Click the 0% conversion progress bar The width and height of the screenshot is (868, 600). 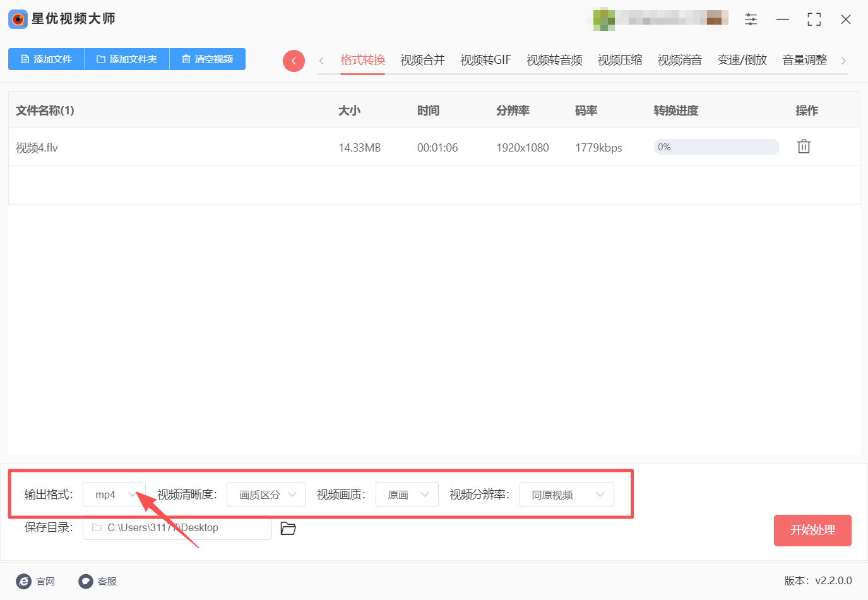coord(716,146)
